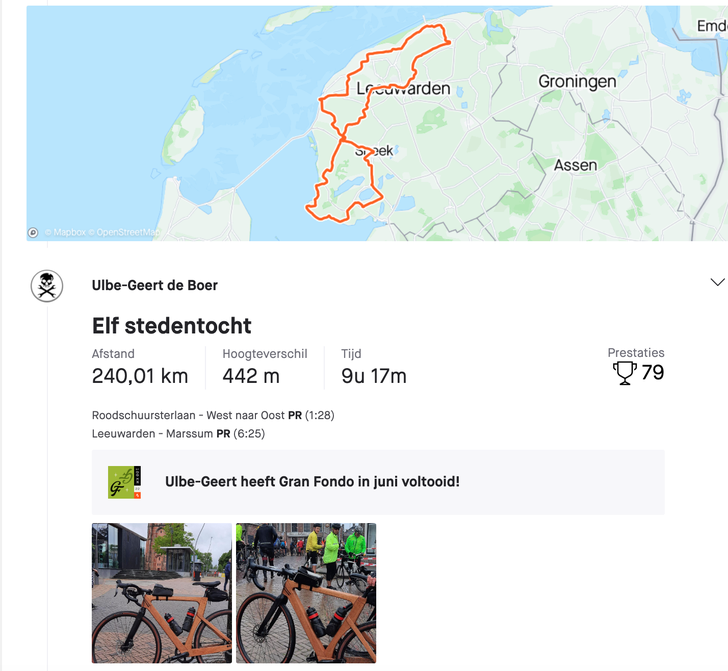Open the first bike photo thumbnail
Screen dimensions: 728x671
(x=162, y=592)
